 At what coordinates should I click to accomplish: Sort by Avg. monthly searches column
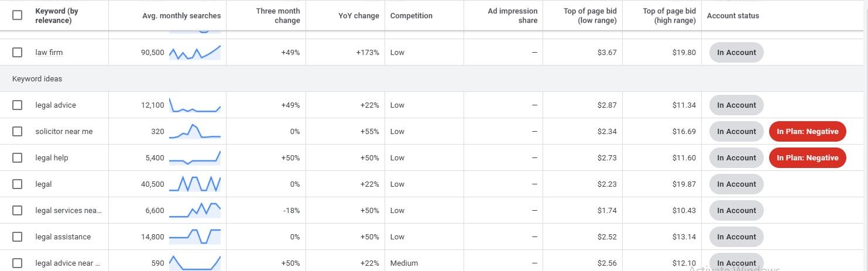click(x=181, y=16)
